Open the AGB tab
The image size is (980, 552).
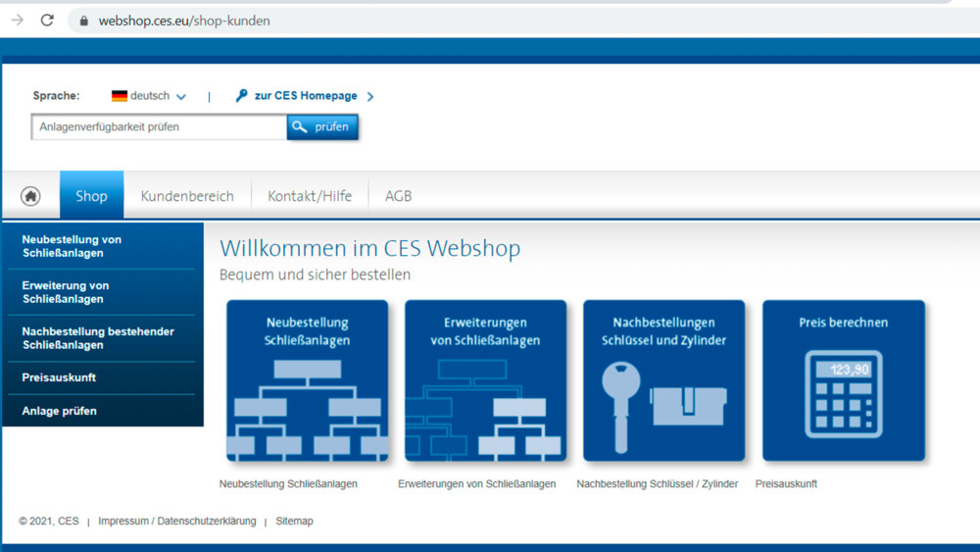pyautogui.click(x=398, y=196)
